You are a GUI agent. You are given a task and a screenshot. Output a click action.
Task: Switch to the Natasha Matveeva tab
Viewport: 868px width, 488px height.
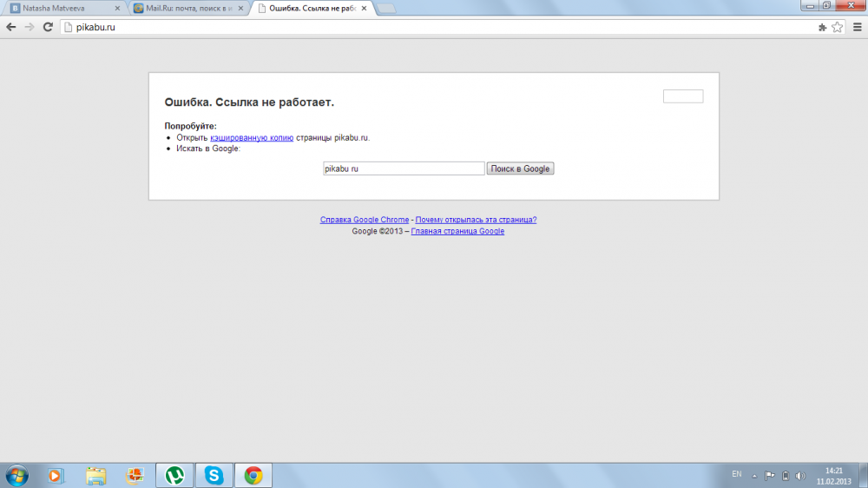(x=65, y=9)
